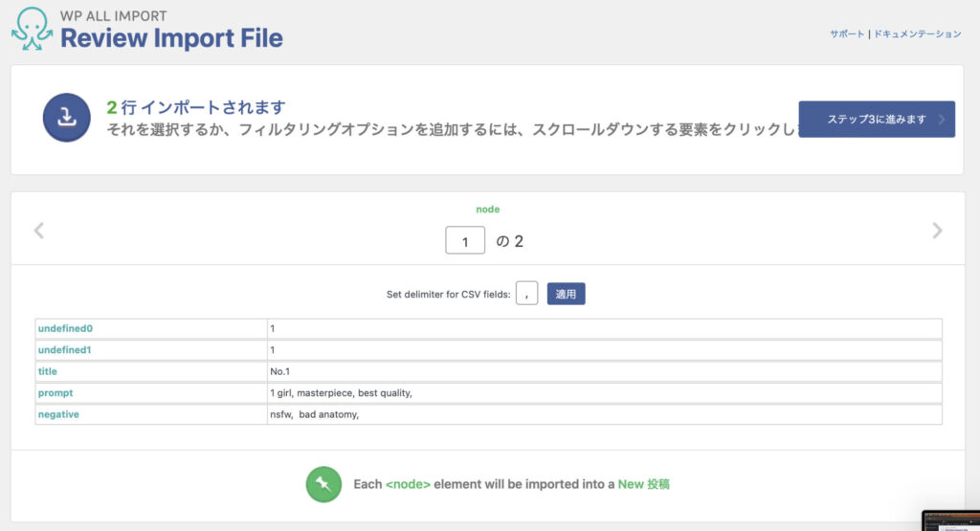Click the round blue download icon
Viewport: 980px width, 531px height.
pos(66,118)
